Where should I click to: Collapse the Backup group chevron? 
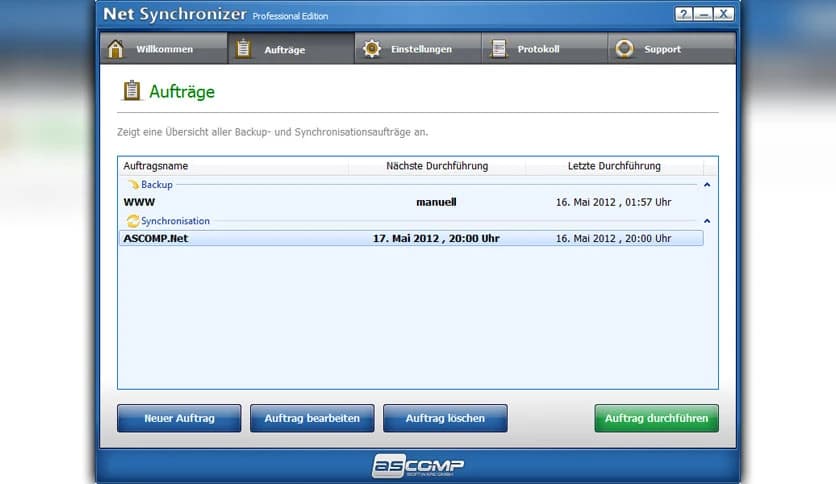point(707,184)
